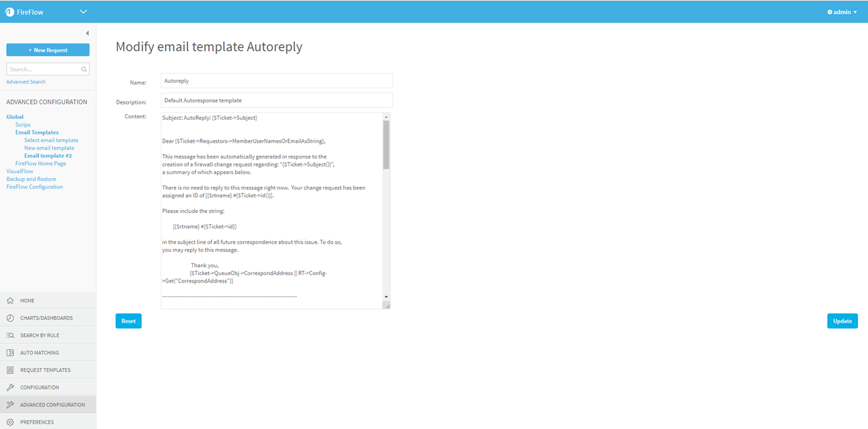This screenshot has width=868, height=429.
Task: Open the admin user dropdown menu
Action: point(842,12)
